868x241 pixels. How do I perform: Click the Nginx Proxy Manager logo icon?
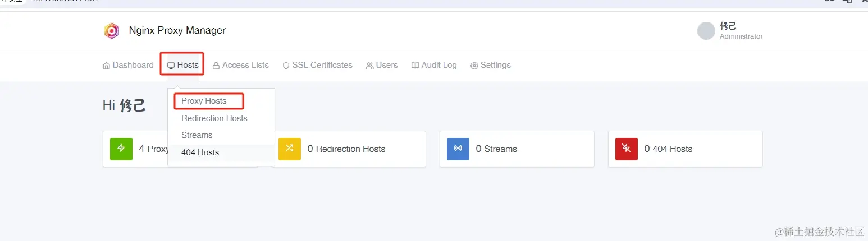(x=112, y=30)
